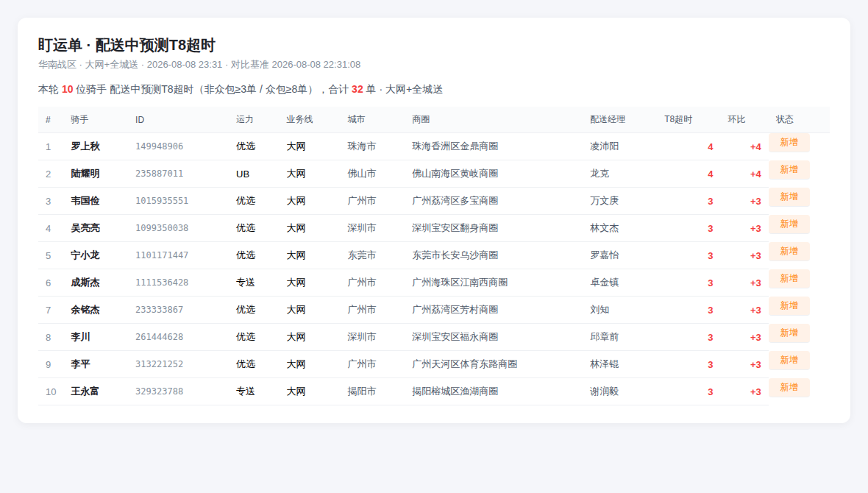
Task: Click rider ID 233333867
Action: point(160,310)
